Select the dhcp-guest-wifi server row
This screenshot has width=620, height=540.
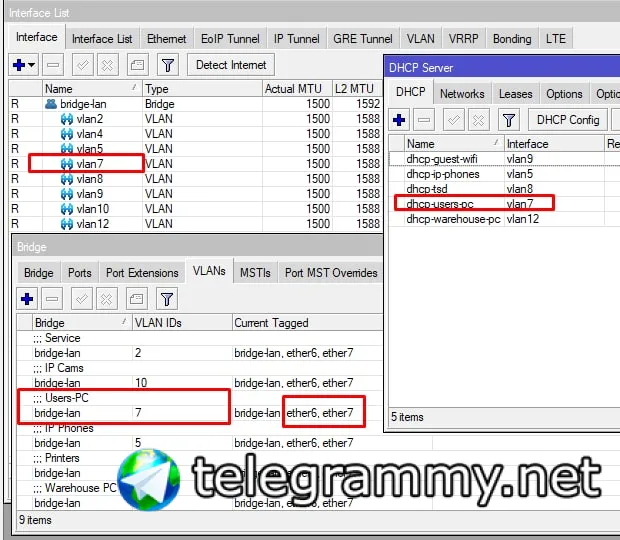click(x=504, y=159)
